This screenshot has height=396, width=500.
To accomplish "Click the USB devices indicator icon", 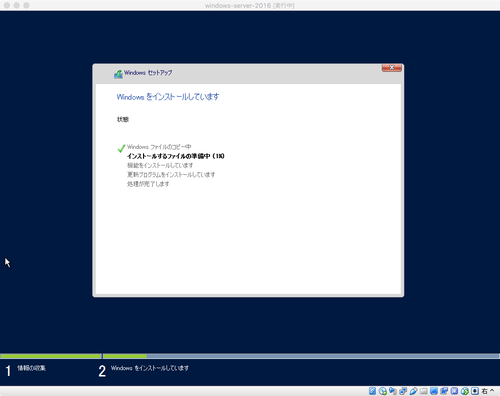I will [413, 391].
